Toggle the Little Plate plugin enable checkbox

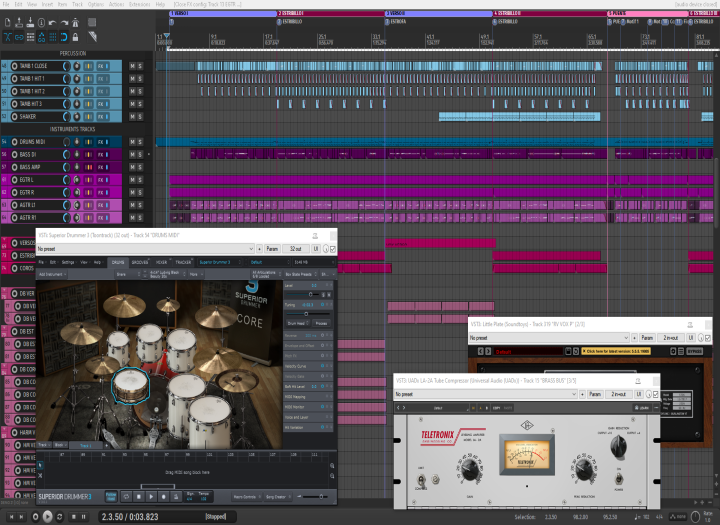[x=708, y=338]
